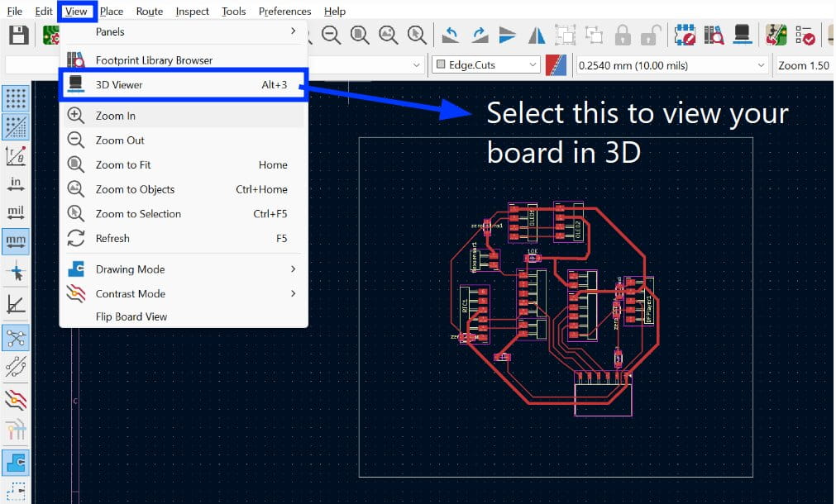Group selected items

(x=565, y=36)
